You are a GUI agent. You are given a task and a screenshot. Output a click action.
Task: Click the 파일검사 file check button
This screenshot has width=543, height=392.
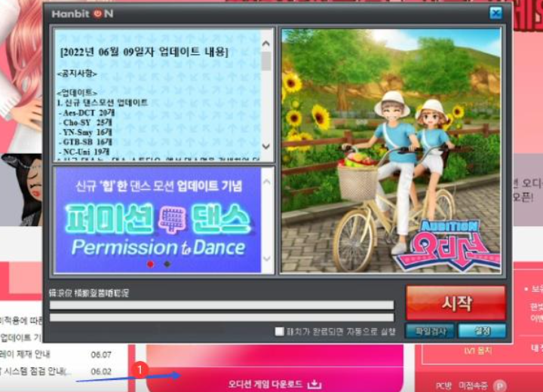point(431,332)
